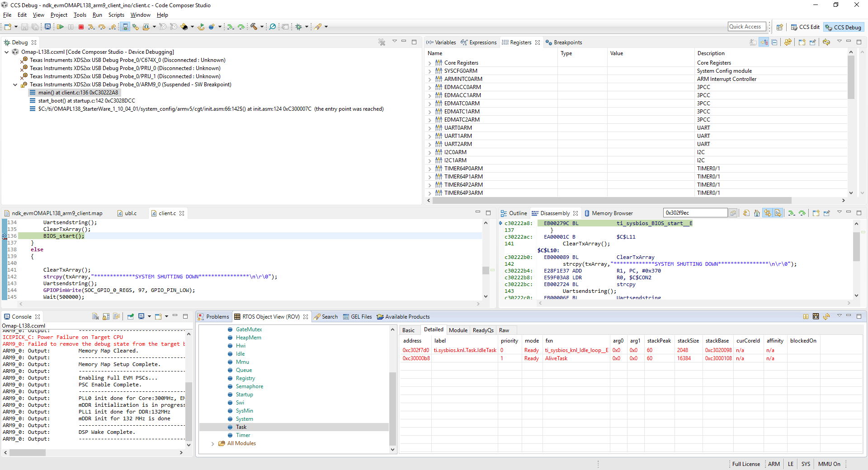Switch to the CCS Edit perspective
This screenshot has width=868, height=470.
[805, 27]
